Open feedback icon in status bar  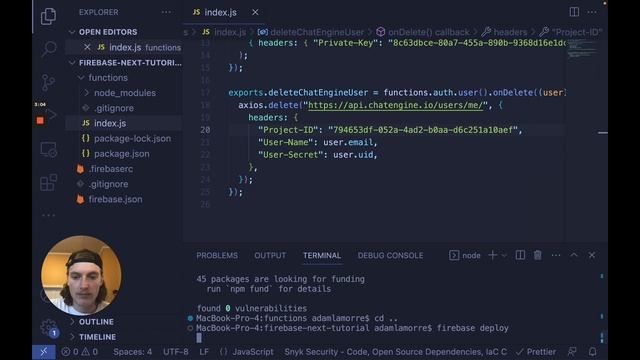point(572,352)
